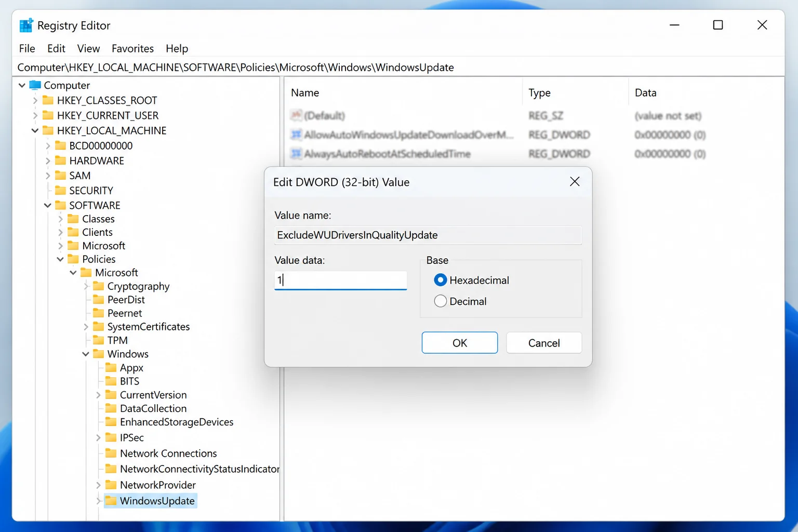
Task: Expand the Classes key
Action: tap(60, 219)
